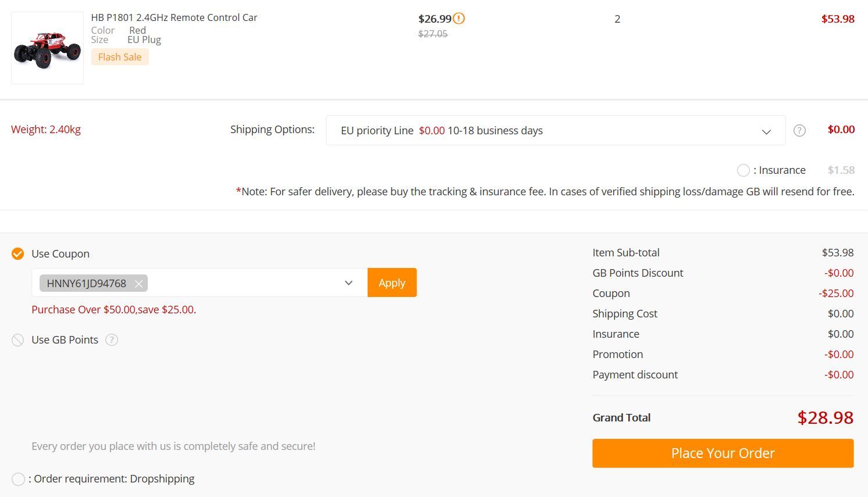This screenshot has width=868, height=497.
Task: Enable the Use GB Points option
Action: [x=18, y=340]
